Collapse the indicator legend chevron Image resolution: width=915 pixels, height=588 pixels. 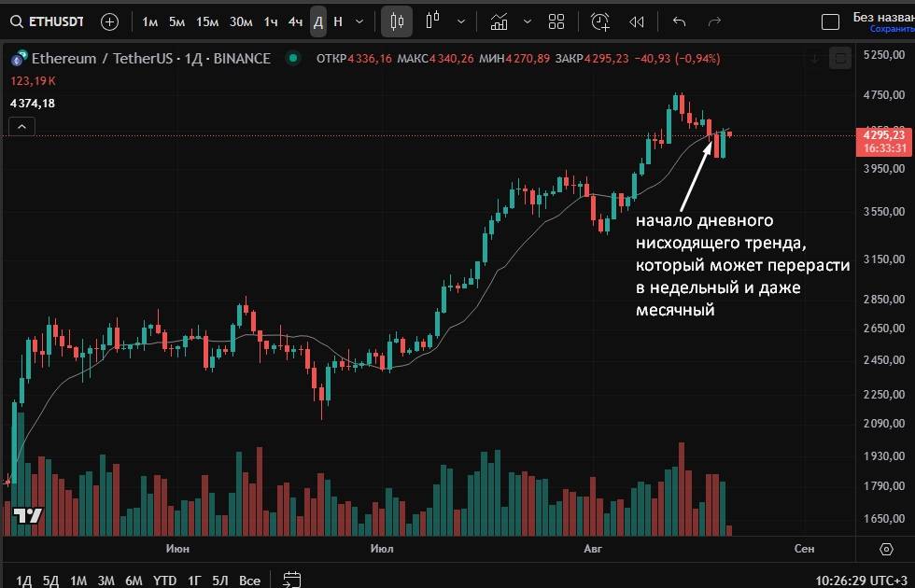[22, 126]
